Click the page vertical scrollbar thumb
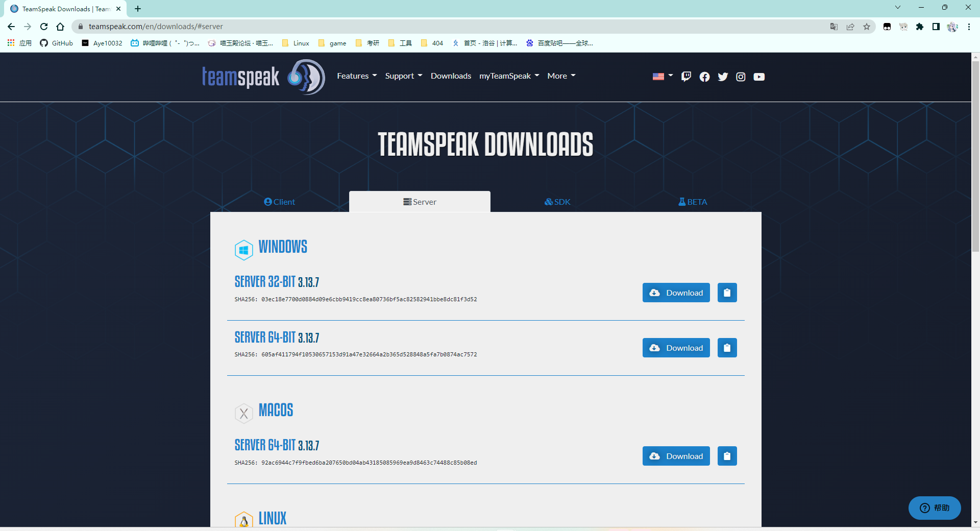Image resolution: width=980 pixels, height=531 pixels. tap(975, 156)
